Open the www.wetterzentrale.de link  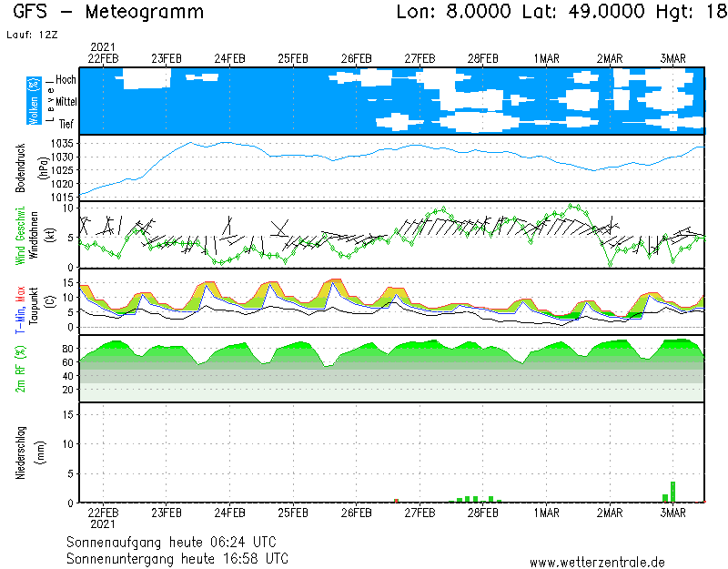597,562
